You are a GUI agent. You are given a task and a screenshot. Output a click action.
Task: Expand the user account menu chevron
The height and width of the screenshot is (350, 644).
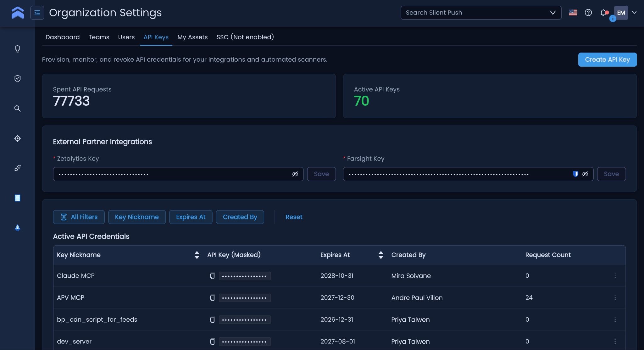click(x=634, y=13)
